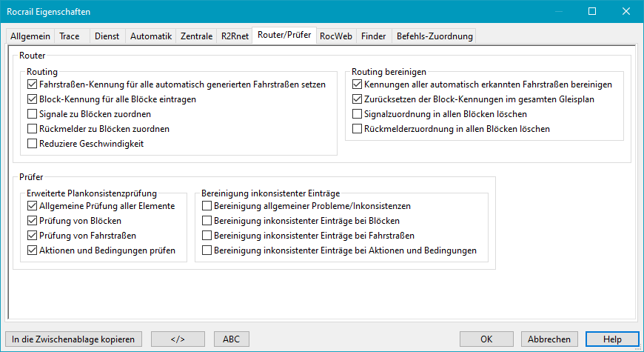
Task: Confirm settings with OK button
Action: coord(486,339)
